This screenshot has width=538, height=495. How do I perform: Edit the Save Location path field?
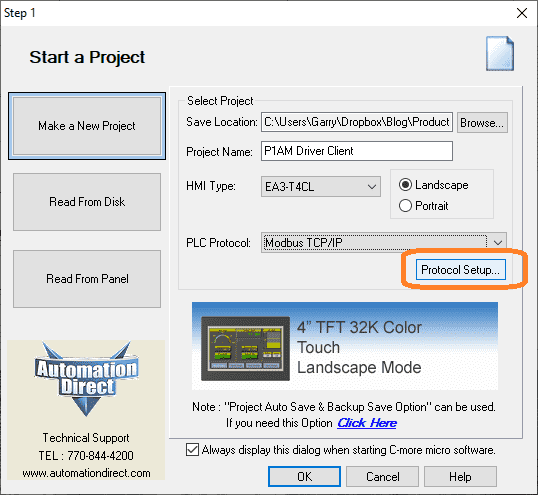(357, 122)
